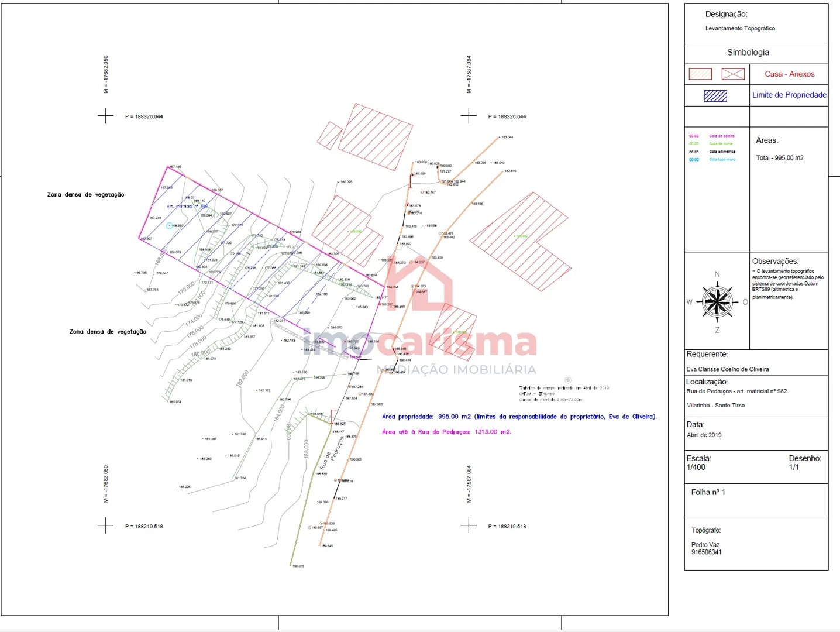Click the diagonal red hatch legend swatch
This screenshot has width=840, height=632.
click(700, 74)
